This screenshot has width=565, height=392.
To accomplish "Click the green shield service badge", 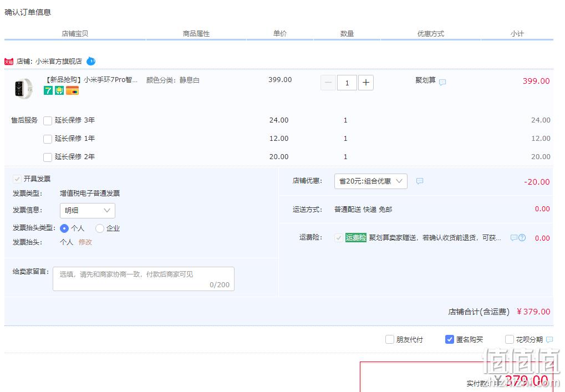I will (59, 90).
